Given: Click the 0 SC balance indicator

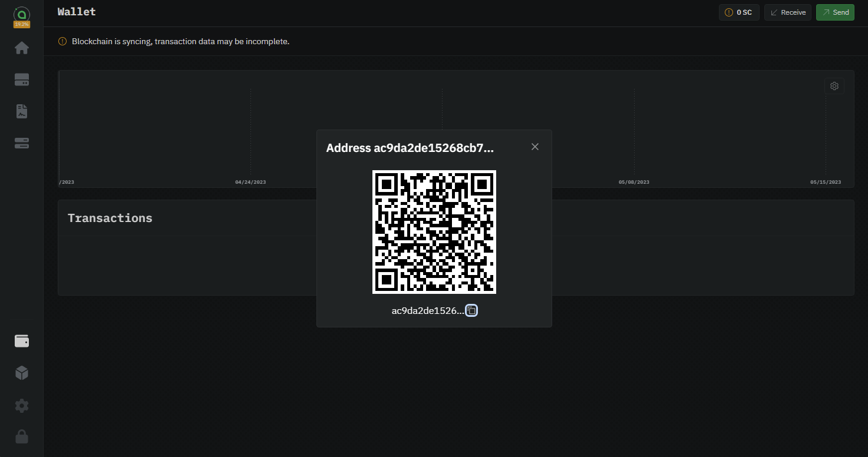Looking at the screenshot, I should pyautogui.click(x=739, y=12).
